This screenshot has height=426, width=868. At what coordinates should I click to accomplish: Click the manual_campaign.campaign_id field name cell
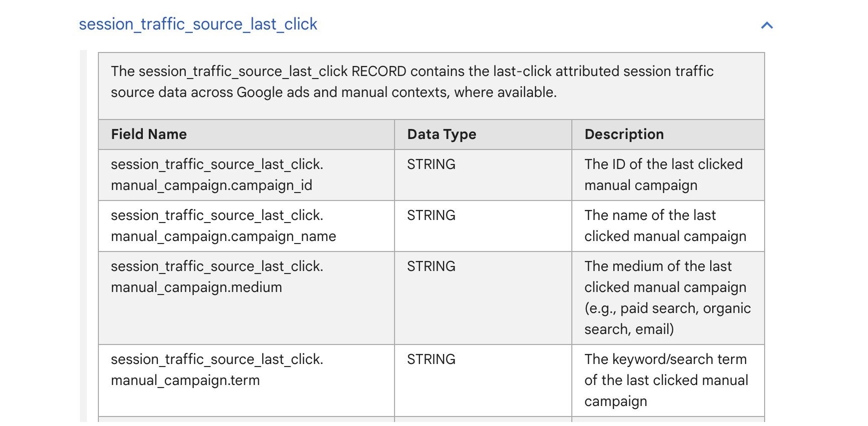(x=218, y=174)
